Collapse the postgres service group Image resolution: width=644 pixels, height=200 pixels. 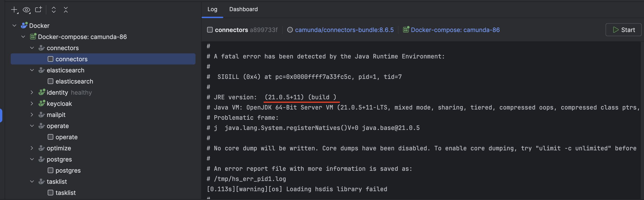tap(32, 159)
